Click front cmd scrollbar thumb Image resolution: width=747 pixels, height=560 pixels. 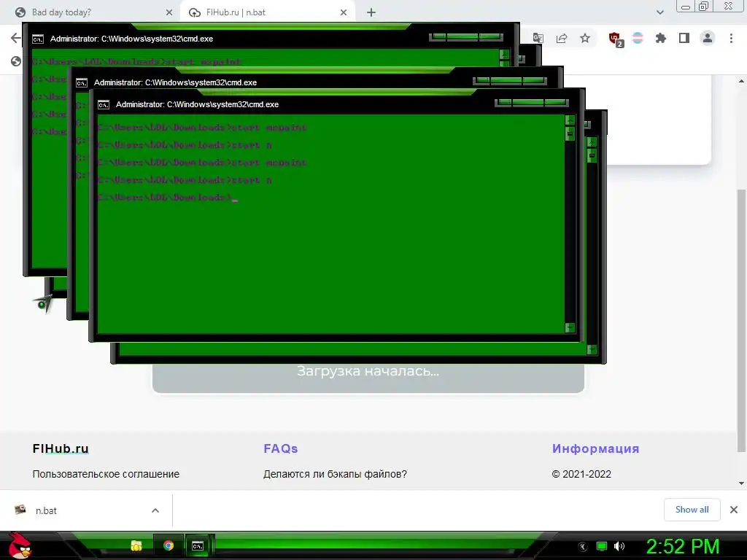point(570,134)
